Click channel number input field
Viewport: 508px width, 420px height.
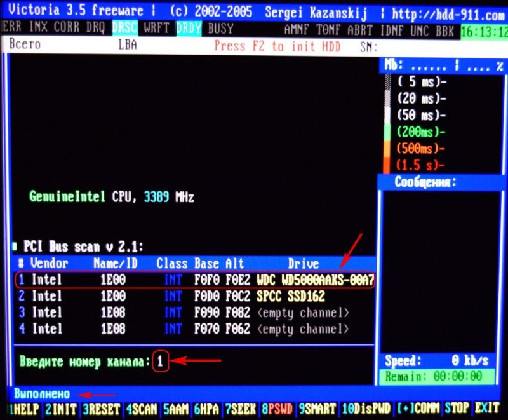pyautogui.click(x=160, y=361)
